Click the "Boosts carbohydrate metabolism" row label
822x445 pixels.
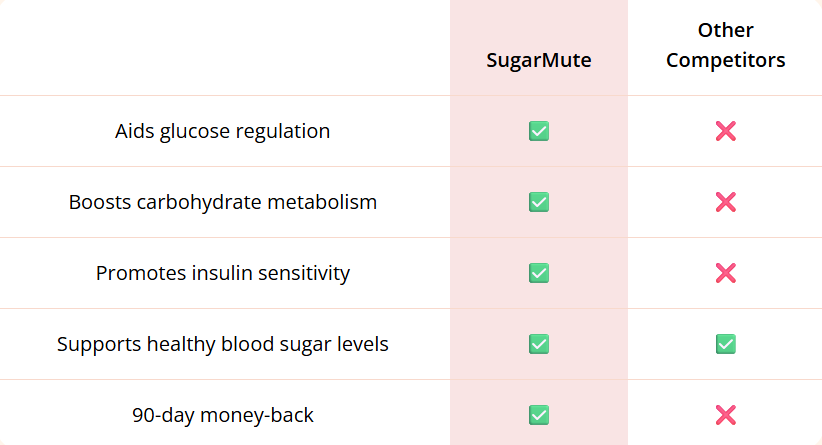coord(222,202)
